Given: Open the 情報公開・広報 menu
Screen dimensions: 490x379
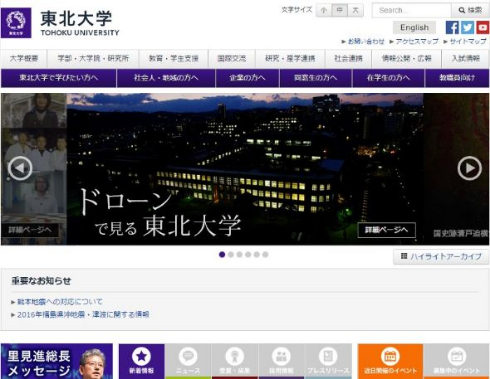Looking at the screenshot, I should 407,59.
